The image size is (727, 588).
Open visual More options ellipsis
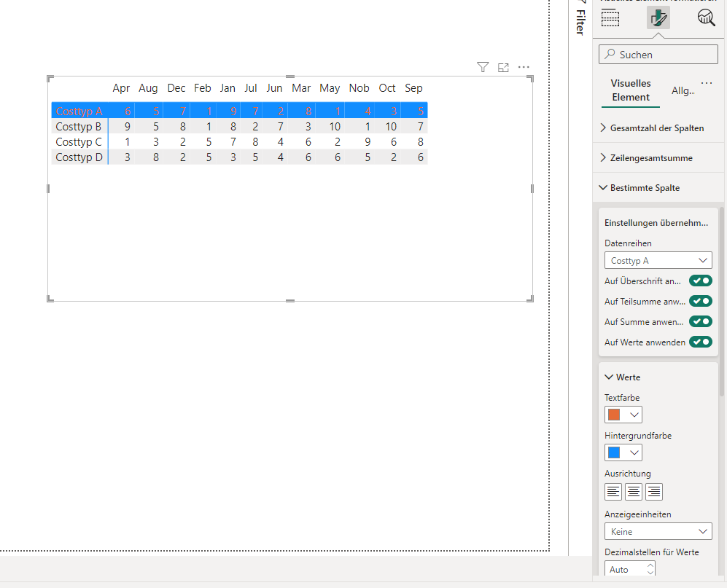pos(524,67)
